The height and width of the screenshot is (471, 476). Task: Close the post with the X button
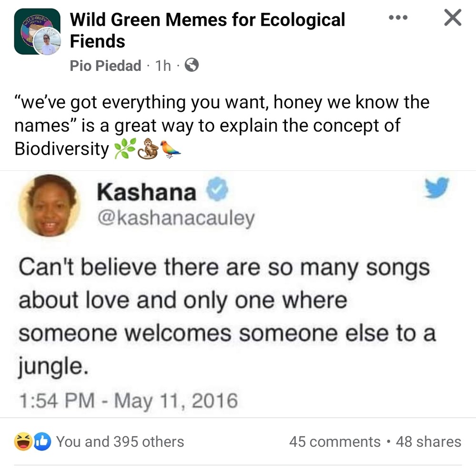click(x=452, y=18)
